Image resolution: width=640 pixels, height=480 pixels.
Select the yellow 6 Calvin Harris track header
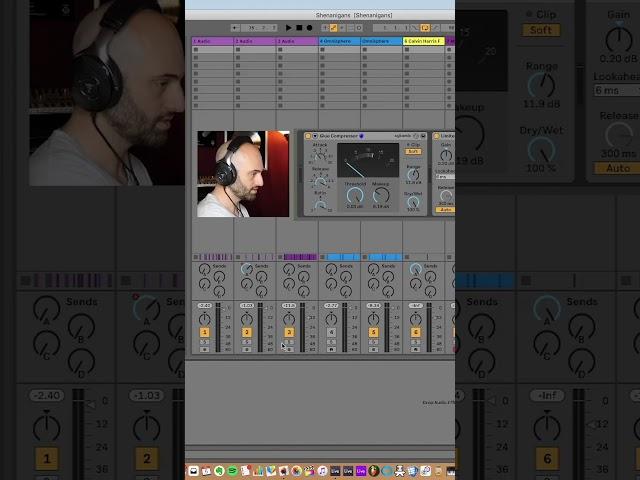[424, 41]
